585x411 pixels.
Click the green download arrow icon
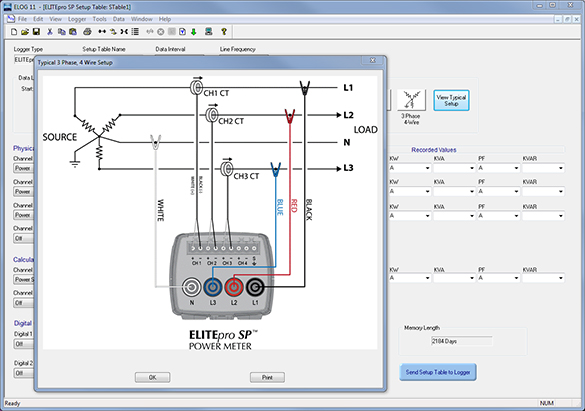click(x=194, y=32)
